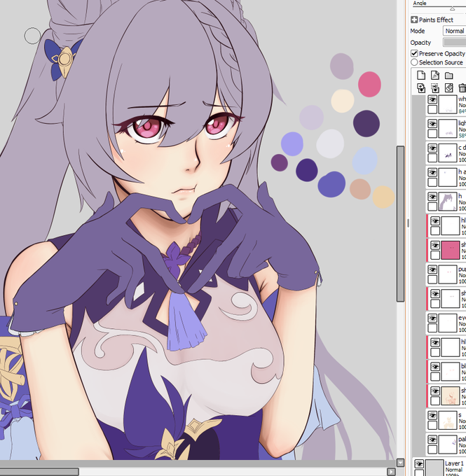Hide the 's' skin layer

(432, 415)
